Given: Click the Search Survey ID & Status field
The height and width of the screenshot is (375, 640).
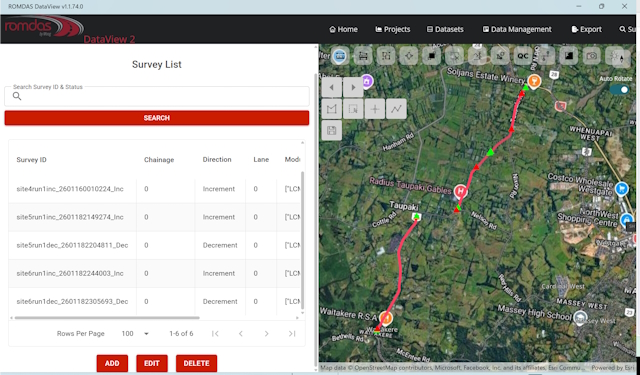Looking at the screenshot, I should click(x=157, y=96).
